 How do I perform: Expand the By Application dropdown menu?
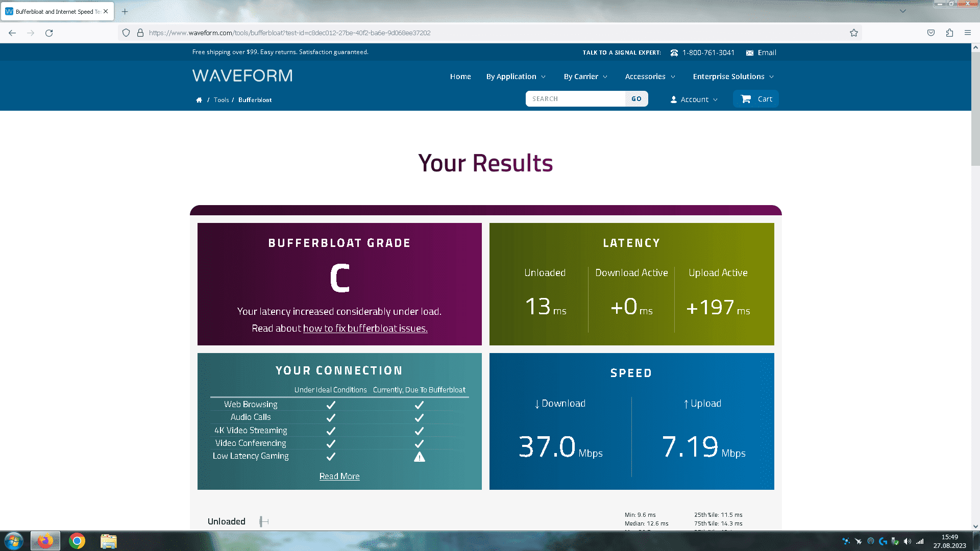coord(516,77)
